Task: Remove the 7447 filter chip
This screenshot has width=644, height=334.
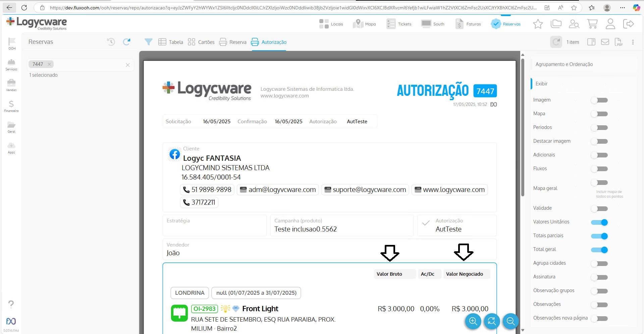Action: click(x=49, y=64)
